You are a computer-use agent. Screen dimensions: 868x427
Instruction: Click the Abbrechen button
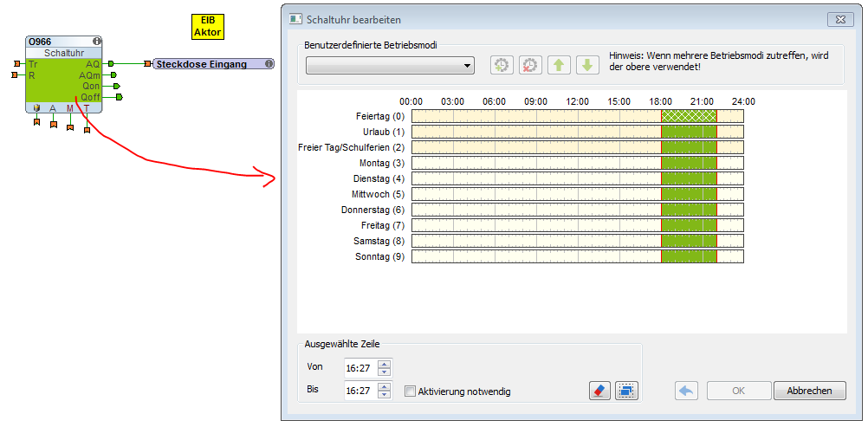click(x=809, y=391)
